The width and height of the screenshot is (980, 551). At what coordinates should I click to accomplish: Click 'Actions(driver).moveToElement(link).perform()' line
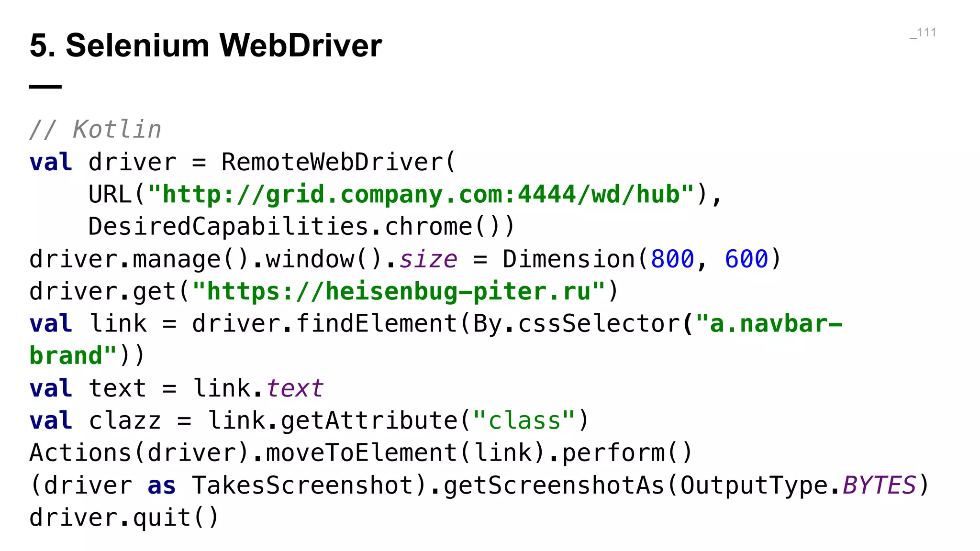(x=361, y=452)
